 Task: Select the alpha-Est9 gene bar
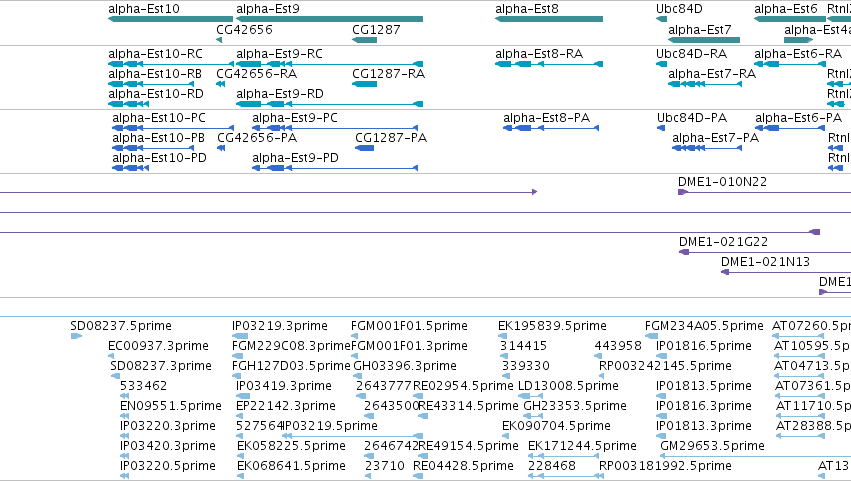pos(329,19)
